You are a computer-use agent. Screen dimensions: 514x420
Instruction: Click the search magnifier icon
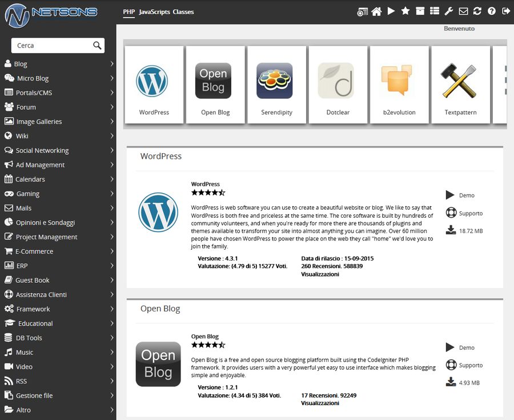point(97,46)
